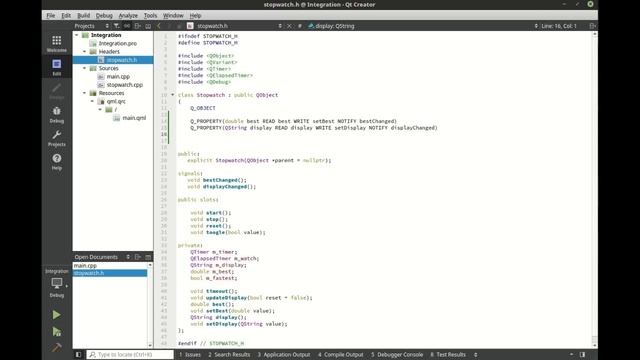This screenshot has height=360, width=640.
Task: Show the Search Results pane
Action: click(229, 355)
